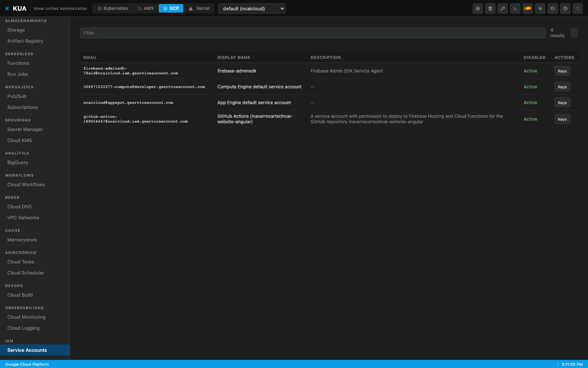Open Keys for App Engine default account
Image resolution: width=588 pixels, height=368 pixels.
(x=562, y=103)
